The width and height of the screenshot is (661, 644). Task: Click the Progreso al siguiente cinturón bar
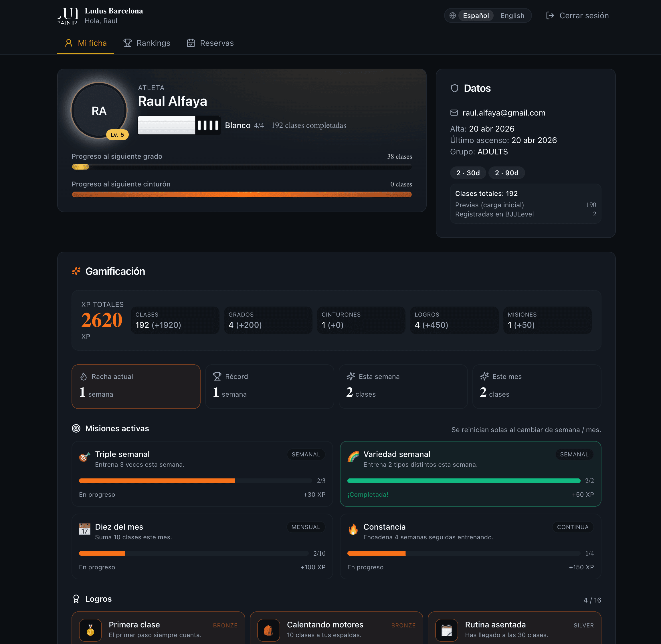tap(242, 194)
